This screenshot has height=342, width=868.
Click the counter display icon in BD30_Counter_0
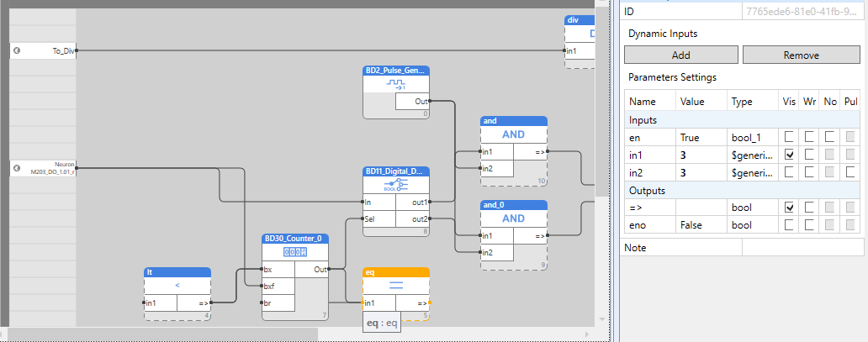[x=295, y=252]
